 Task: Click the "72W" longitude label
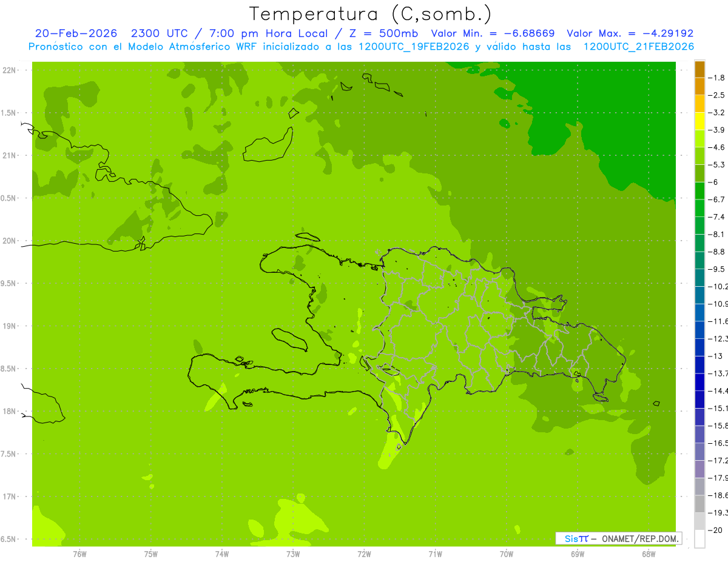(364, 554)
